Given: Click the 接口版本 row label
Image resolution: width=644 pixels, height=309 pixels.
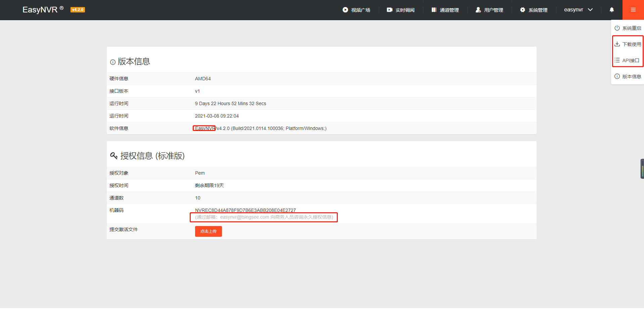Looking at the screenshot, I should 119,91.
